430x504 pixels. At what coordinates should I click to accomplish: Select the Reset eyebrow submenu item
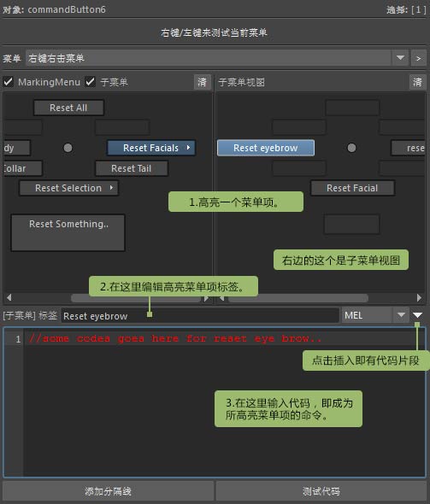[x=266, y=148]
